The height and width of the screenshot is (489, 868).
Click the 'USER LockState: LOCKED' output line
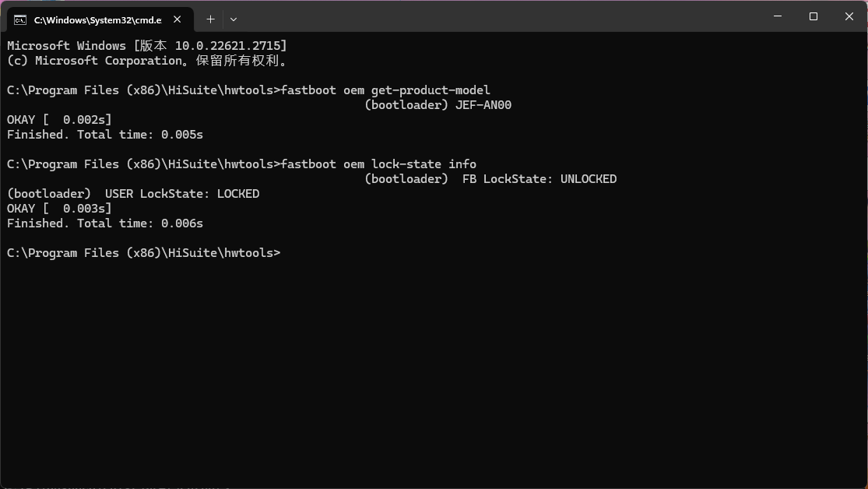[182, 194]
